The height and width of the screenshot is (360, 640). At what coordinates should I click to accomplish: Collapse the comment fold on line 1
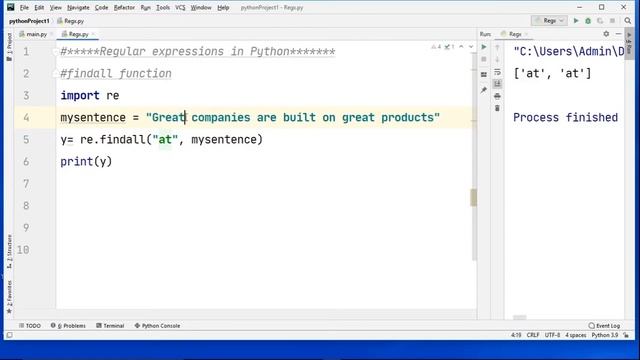pos(56,51)
